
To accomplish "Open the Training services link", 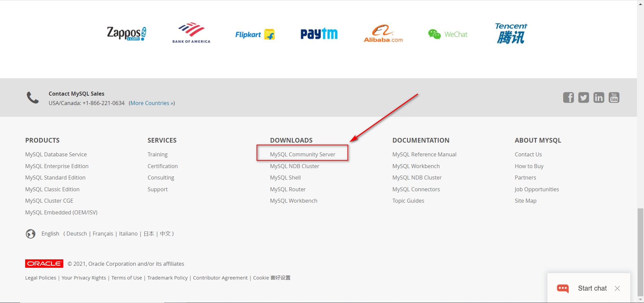I will pos(157,154).
